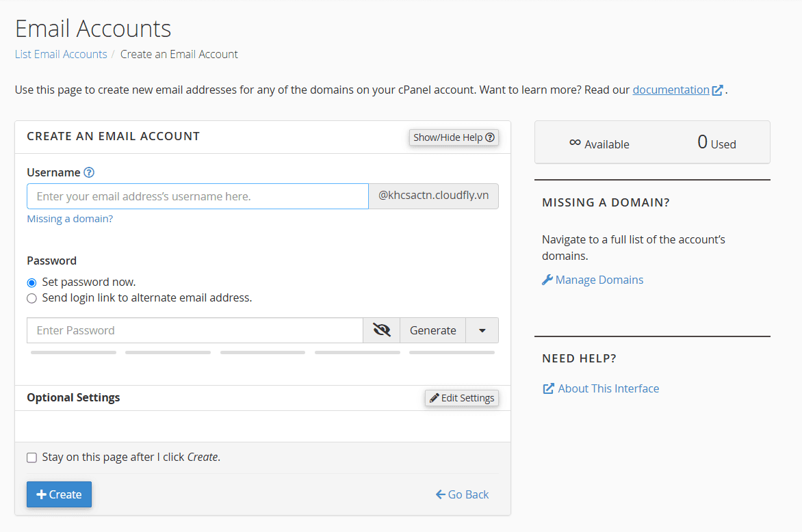The width and height of the screenshot is (802, 532).
Task: Click the Username help question mark icon
Action: click(89, 173)
